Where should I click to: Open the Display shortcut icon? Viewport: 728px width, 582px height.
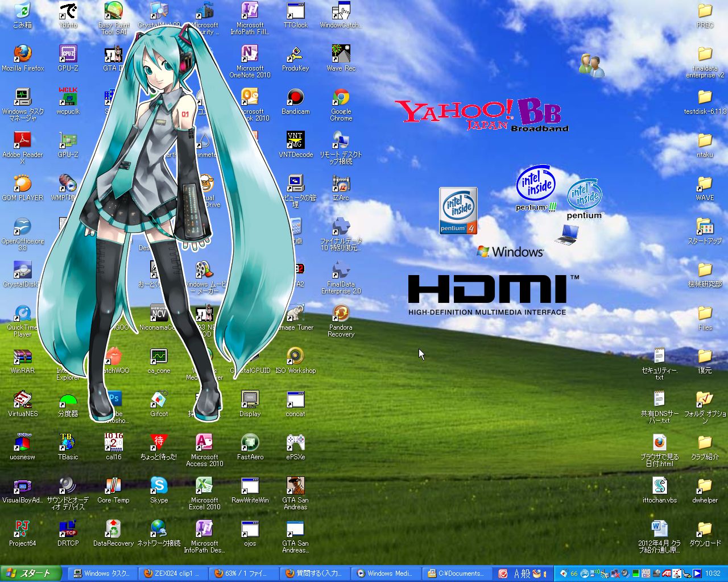(250, 404)
